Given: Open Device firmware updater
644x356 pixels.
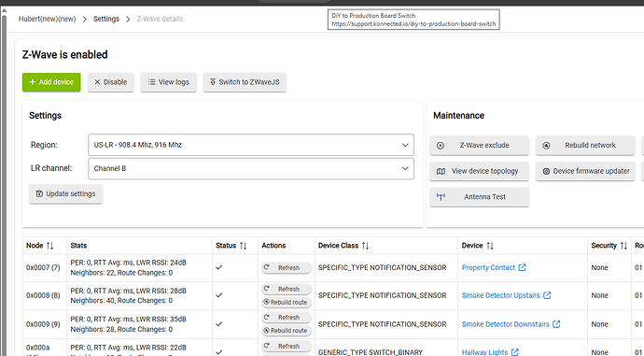Looking at the screenshot, I should 585,171.
